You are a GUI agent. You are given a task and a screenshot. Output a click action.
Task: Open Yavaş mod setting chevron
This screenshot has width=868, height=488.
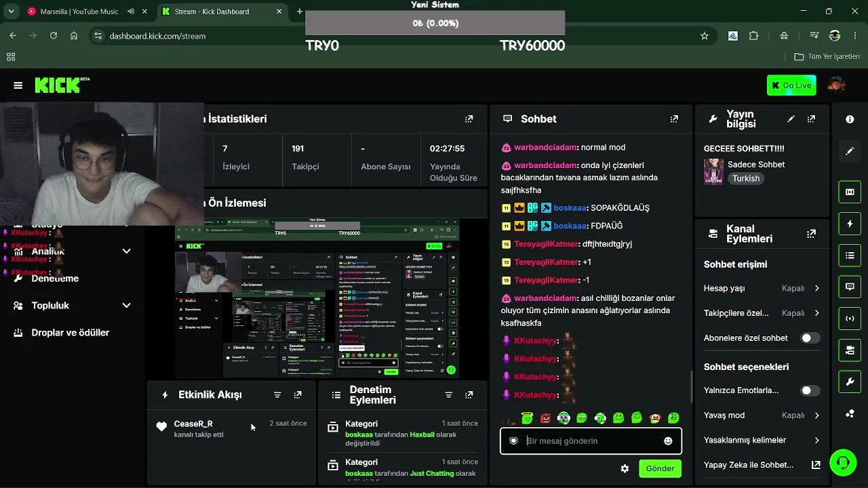coord(816,415)
